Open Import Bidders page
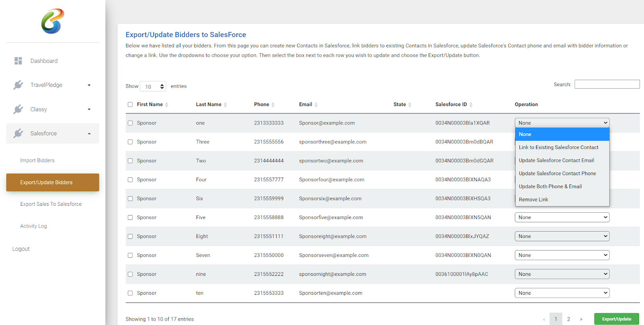This screenshot has height=325, width=644. click(37, 160)
